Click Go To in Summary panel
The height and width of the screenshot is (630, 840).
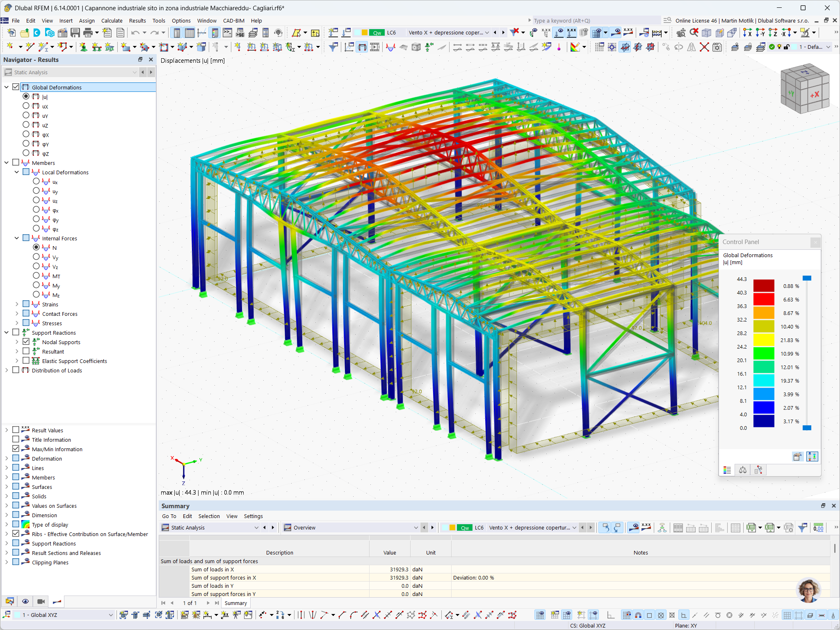click(169, 516)
